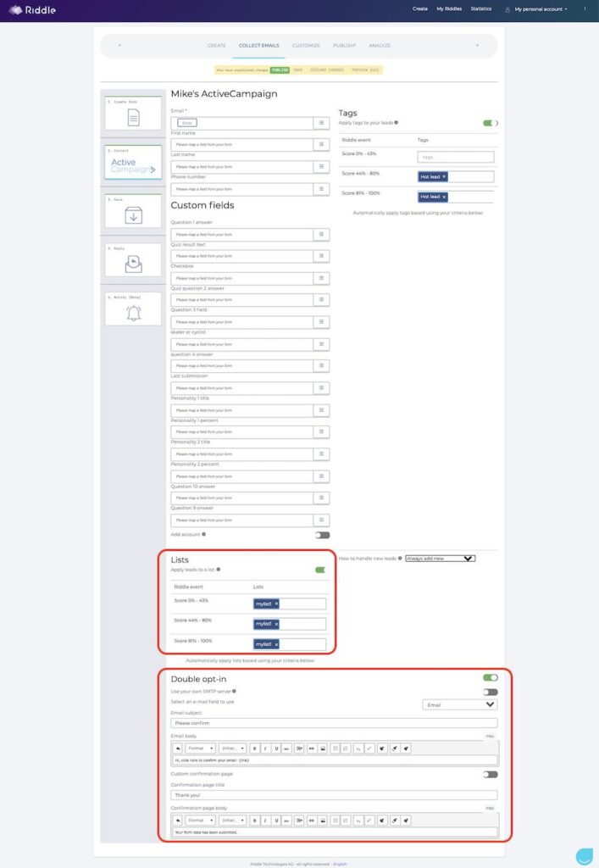Toggle Apply leads to a list switch

point(320,570)
